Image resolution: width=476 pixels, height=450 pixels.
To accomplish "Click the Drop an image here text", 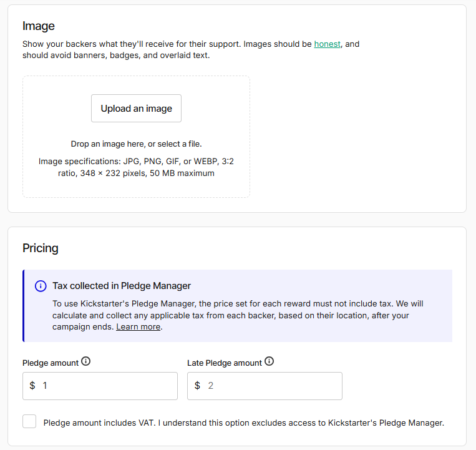I will click(136, 144).
